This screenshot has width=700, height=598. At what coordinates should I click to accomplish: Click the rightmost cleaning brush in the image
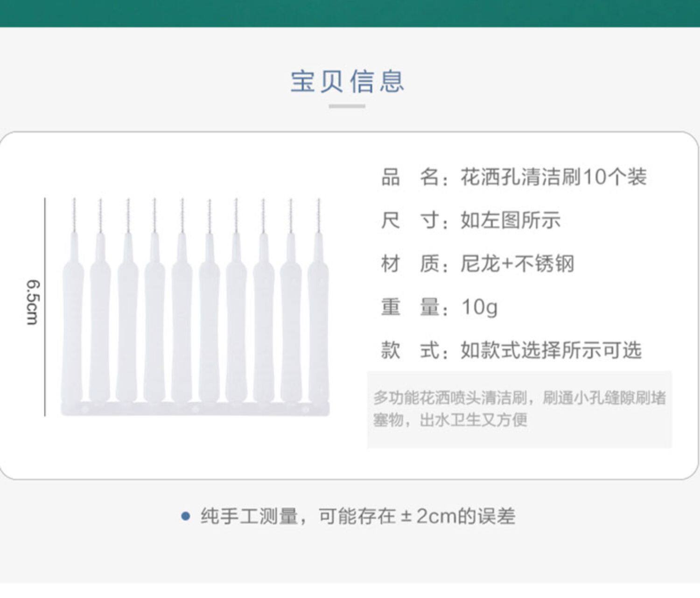pyautogui.click(x=318, y=317)
